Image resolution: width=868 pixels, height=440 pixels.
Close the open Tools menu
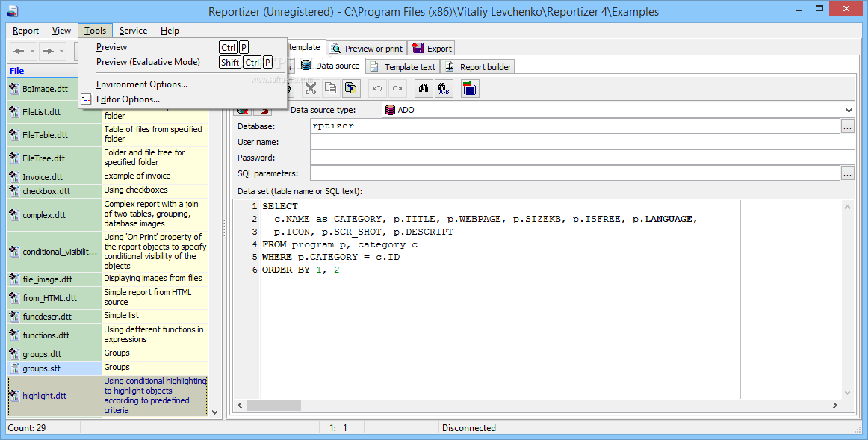click(x=95, y=31)
